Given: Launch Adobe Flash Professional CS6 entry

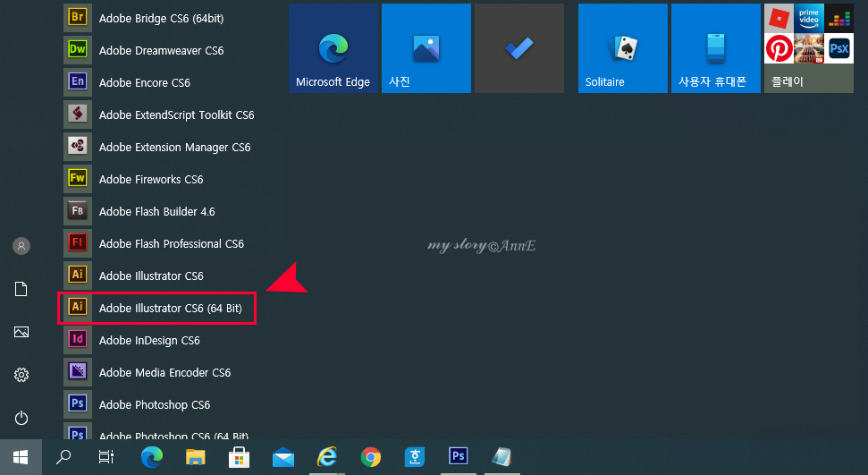Looking at the screenshot, I should pos(171,243).
